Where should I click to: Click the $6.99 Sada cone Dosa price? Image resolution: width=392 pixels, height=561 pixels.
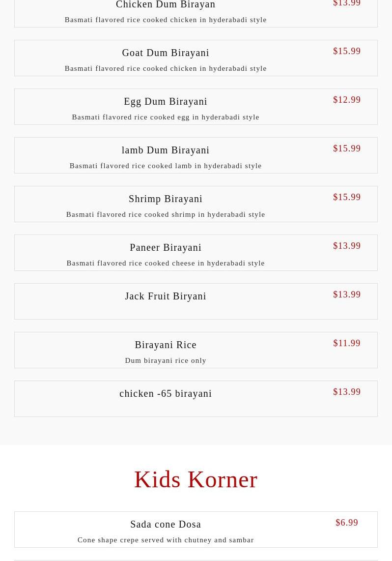click(x=347, y=523)
